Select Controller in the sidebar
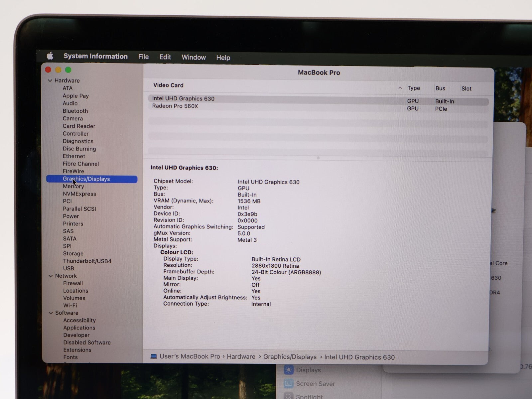Viewport: 532px width, 399px height. click(75, 134)
